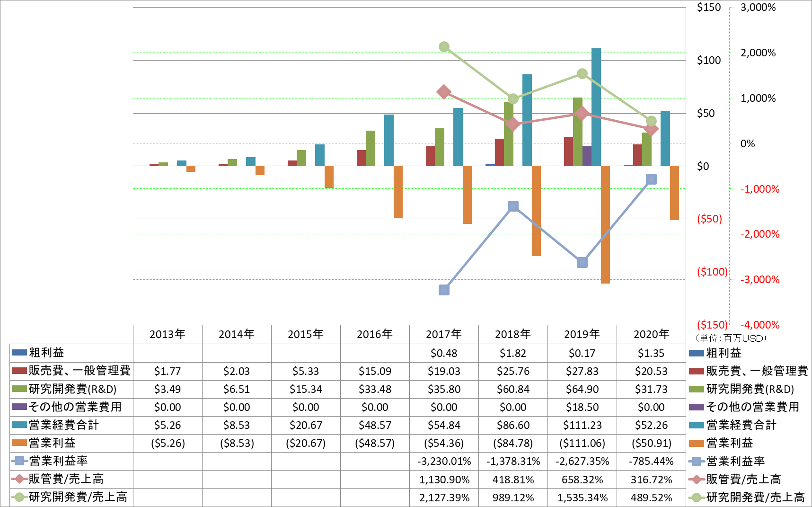Select the $15.09 SG&A cell

tap(375, 371)
